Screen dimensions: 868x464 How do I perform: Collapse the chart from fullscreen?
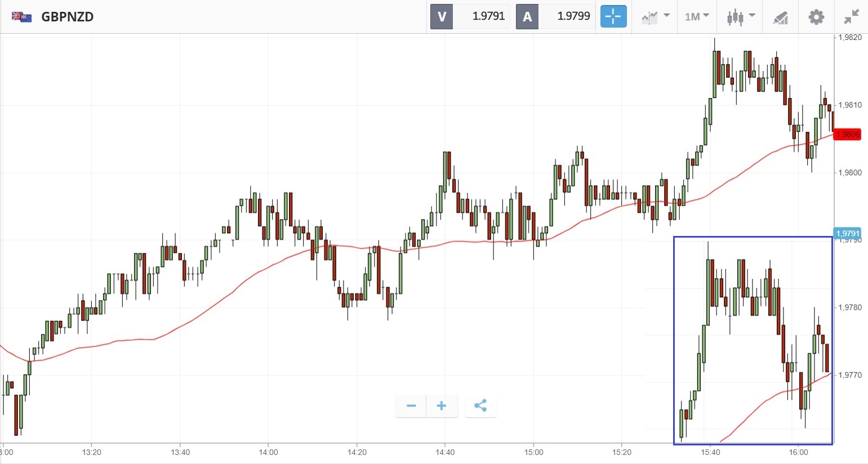tap(851, 17)
